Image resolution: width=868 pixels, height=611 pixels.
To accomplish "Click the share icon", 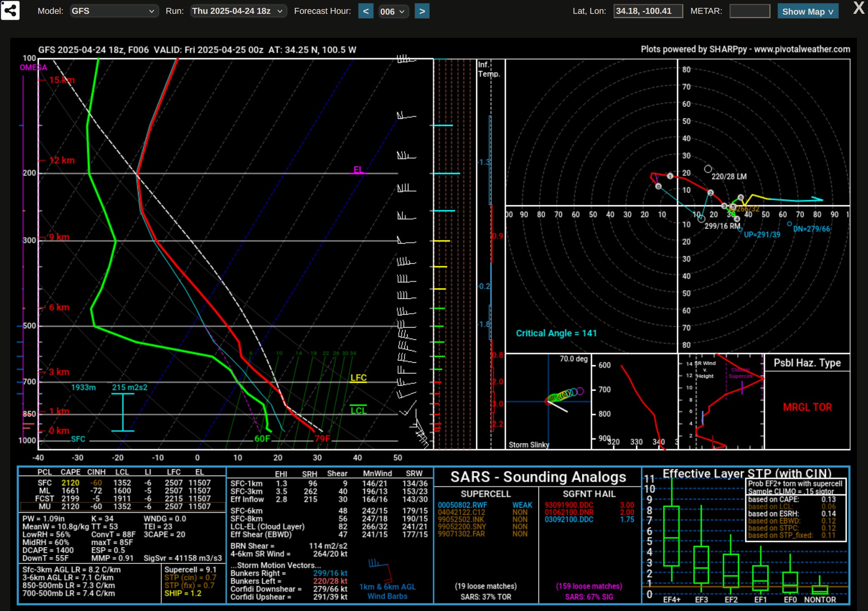I will tap(10, 11).
